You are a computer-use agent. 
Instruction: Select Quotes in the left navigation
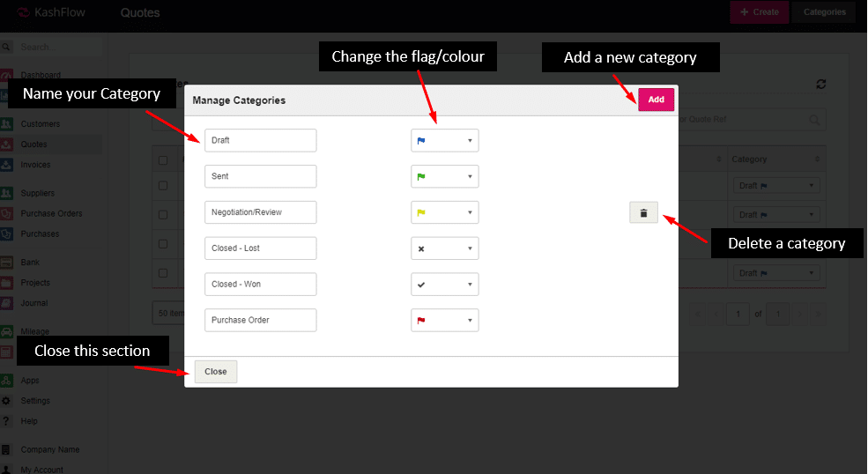[x=34, y=144]
